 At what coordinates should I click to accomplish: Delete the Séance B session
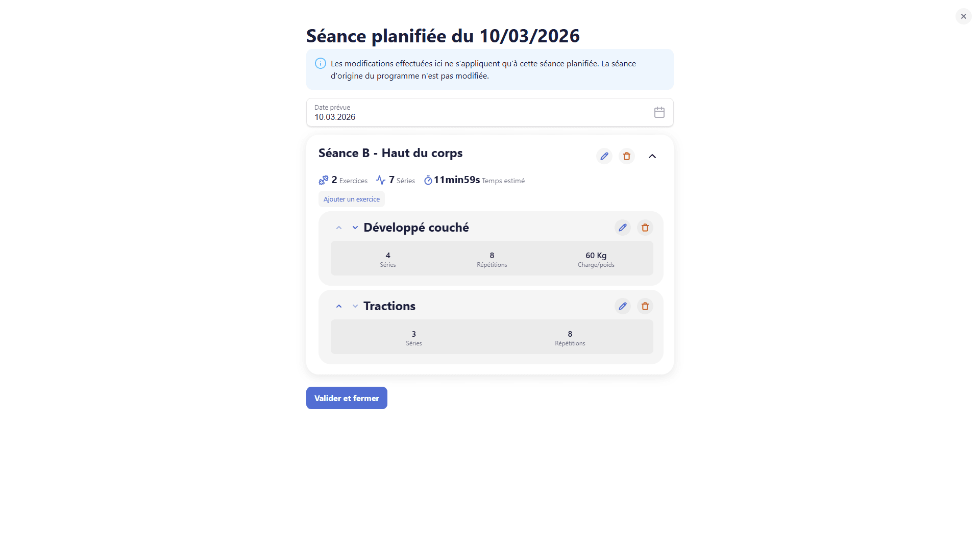click(x=626, y=156)
